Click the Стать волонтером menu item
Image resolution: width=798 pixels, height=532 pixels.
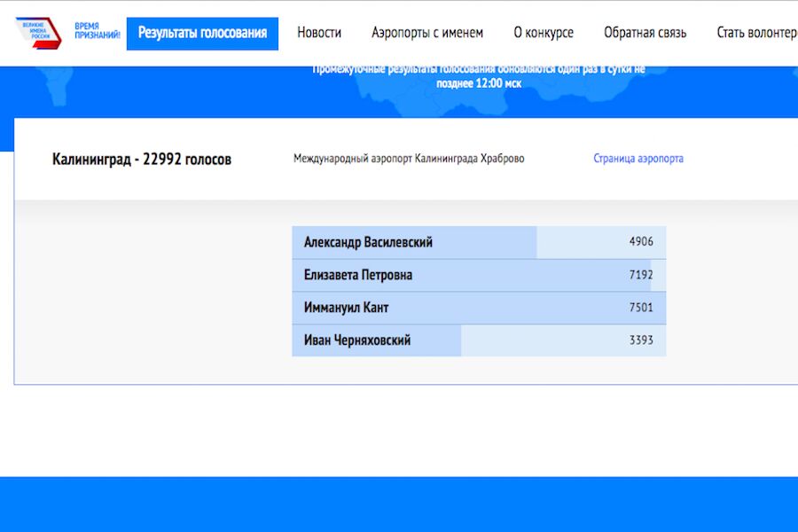pyautogui.click(x=756, y=33)
